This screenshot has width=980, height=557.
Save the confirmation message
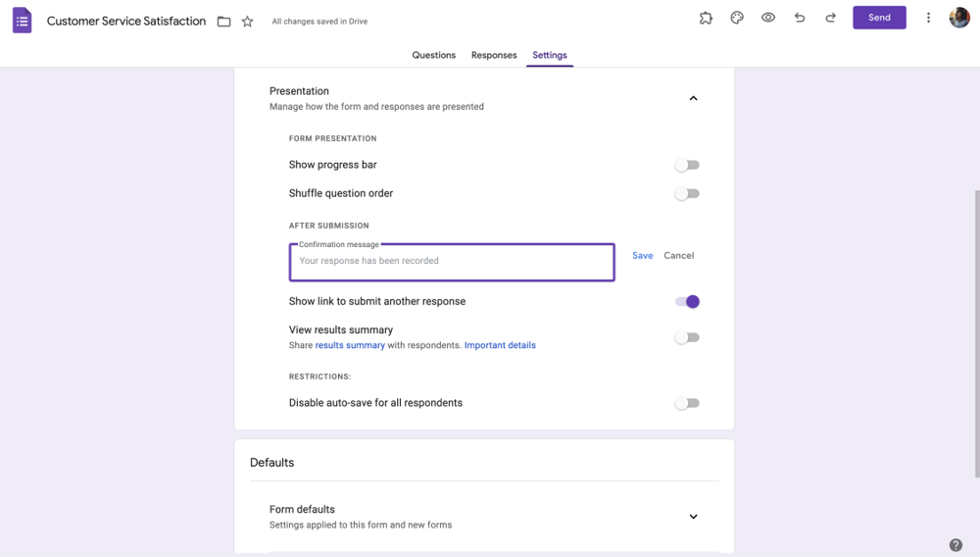[643, 256]
